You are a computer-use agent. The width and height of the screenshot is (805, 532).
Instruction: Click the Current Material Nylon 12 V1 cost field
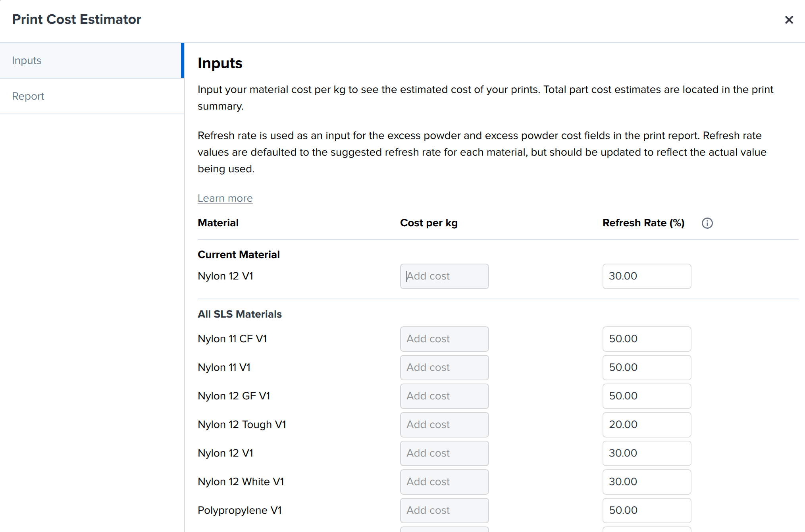[x=444, y=276]
